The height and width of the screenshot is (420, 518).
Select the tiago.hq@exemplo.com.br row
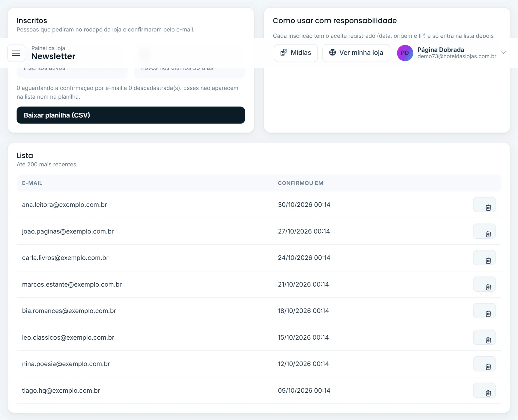point(259,390)
